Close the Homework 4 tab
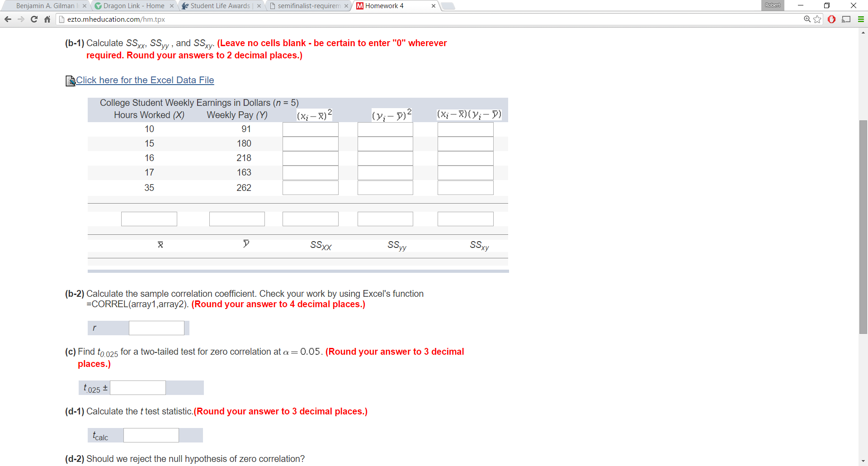868x466 pixels. coord(433,6)
